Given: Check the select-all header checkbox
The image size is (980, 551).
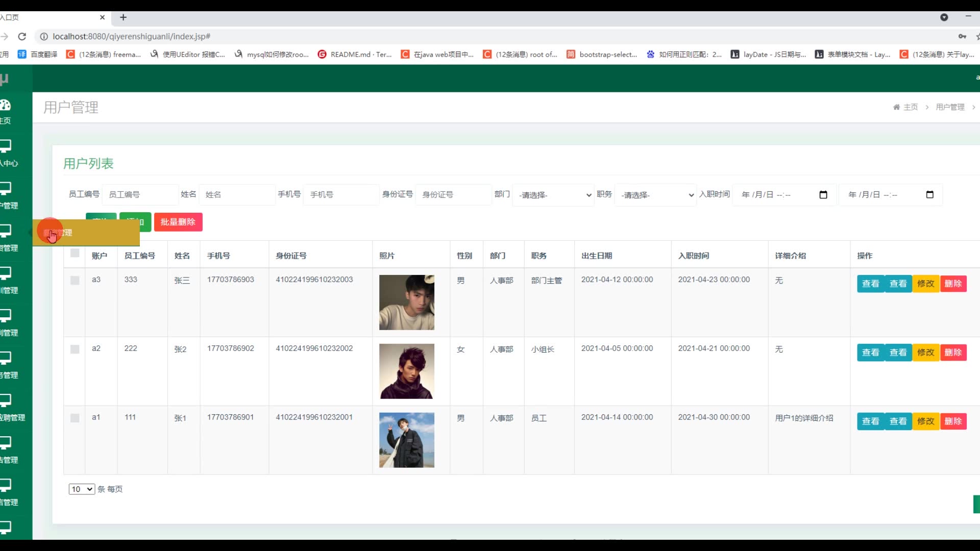Looking at the screenshot, I should coord(75,253).
